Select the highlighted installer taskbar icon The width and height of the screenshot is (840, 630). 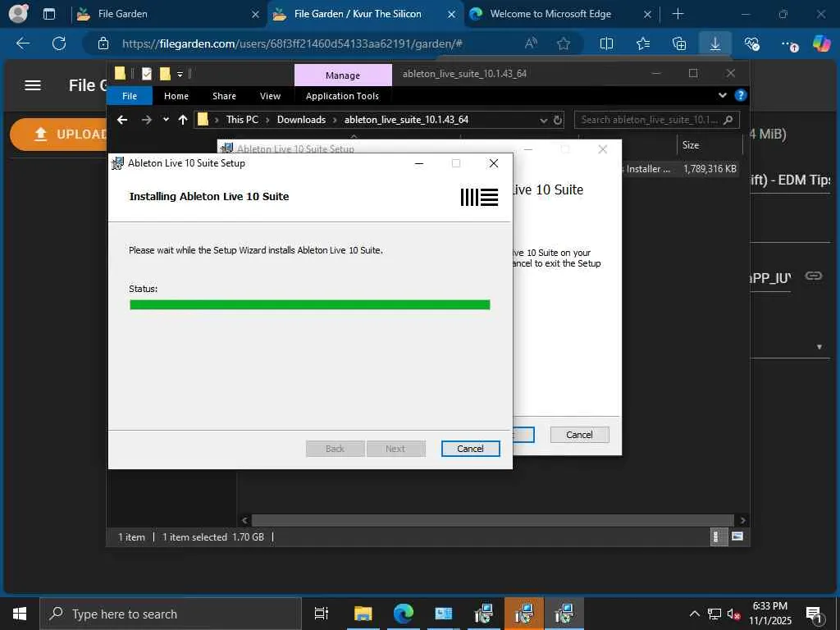[x=524, y=614]
